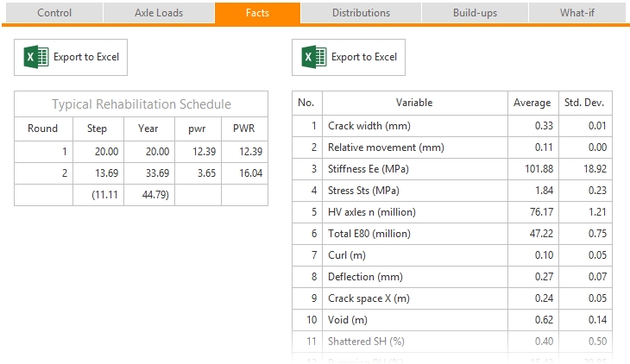The image size is (630, 364).
Task: Go to the Distributions tab
Action: (361, 13)
